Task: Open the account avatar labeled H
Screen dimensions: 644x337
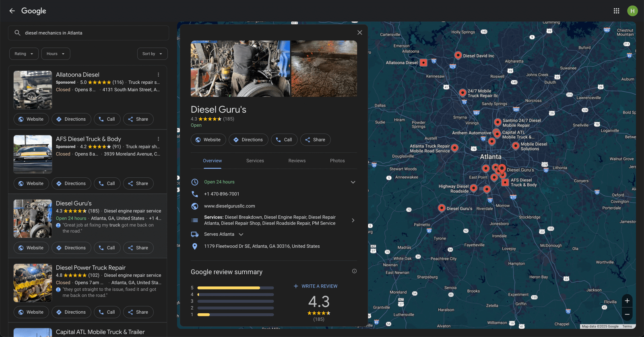Action: tap(632, 11)
